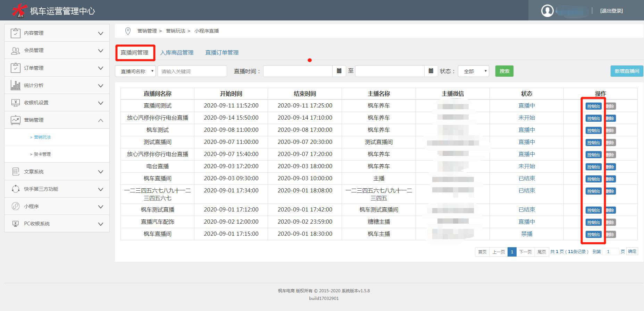Open the end date calendar picker
This screenshot has height=311, width=644.
click(431, 71)
